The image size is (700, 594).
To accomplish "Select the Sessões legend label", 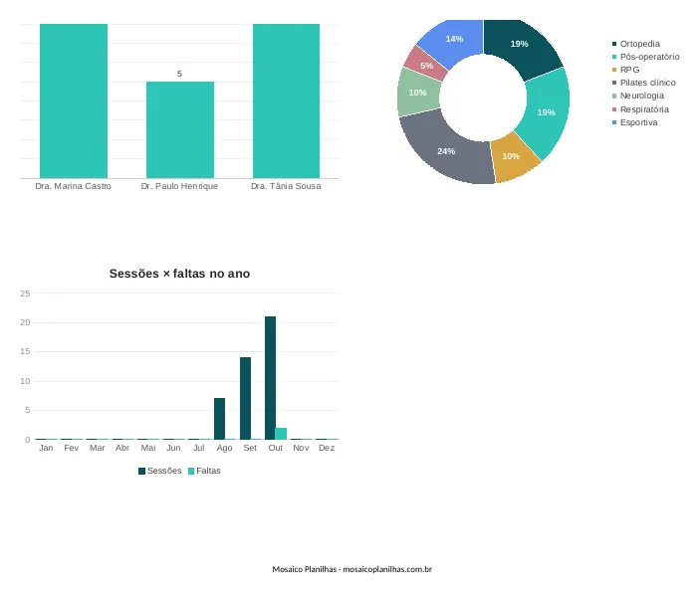I will (x=164, y=471).
